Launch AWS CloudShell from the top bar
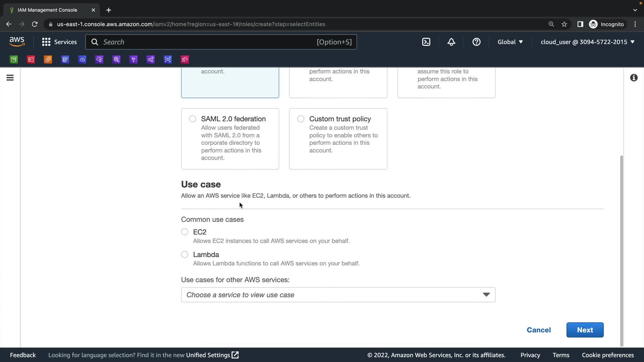 [426, 42]
